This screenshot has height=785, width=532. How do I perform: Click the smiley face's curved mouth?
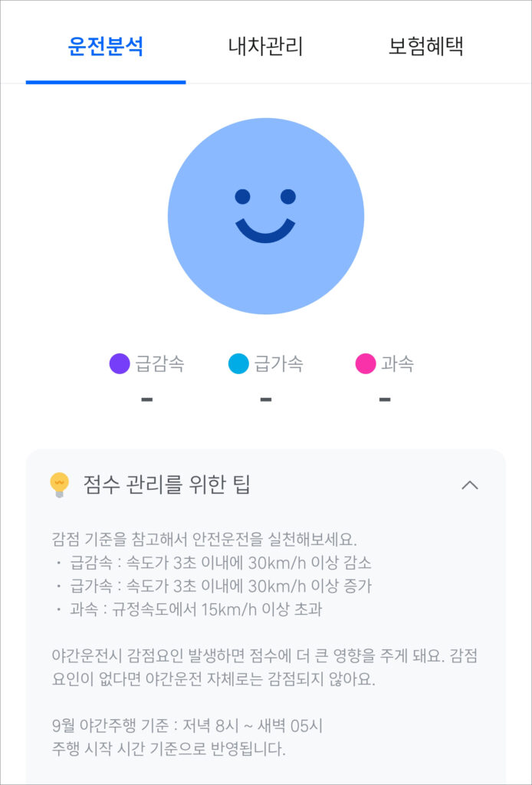[265, 231]
